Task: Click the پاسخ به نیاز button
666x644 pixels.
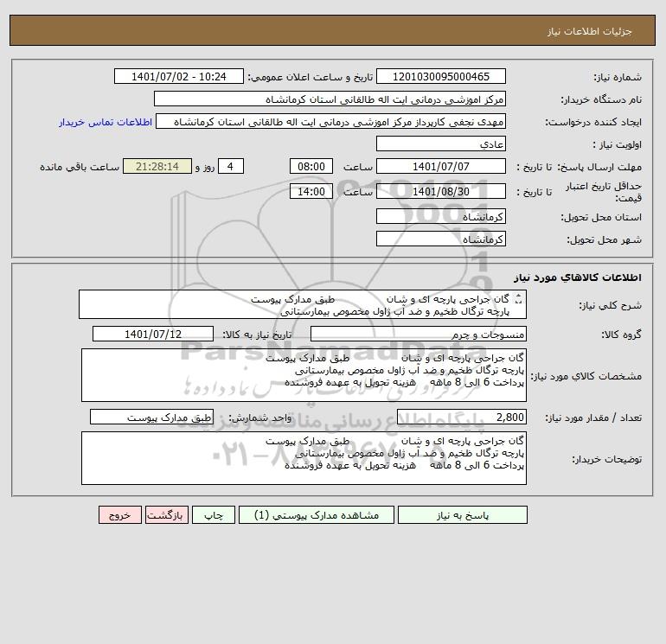Action: 463,515
